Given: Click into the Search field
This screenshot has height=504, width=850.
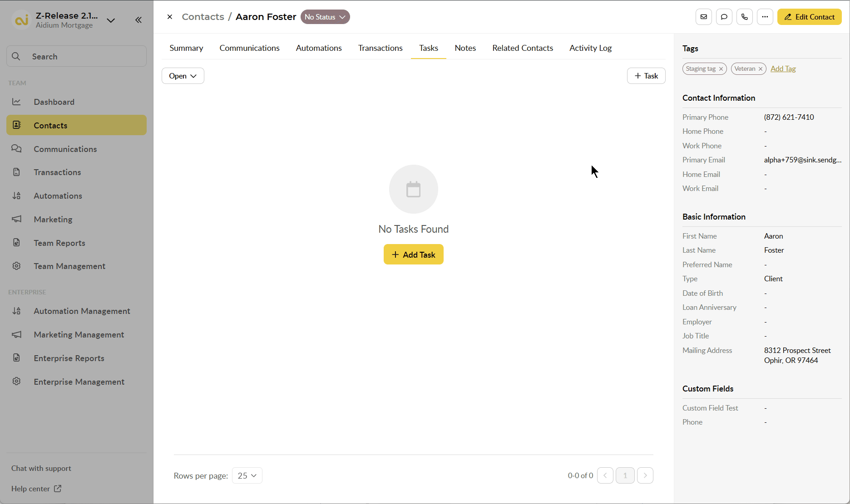Looking at the screenshot, I should (76, 56).
